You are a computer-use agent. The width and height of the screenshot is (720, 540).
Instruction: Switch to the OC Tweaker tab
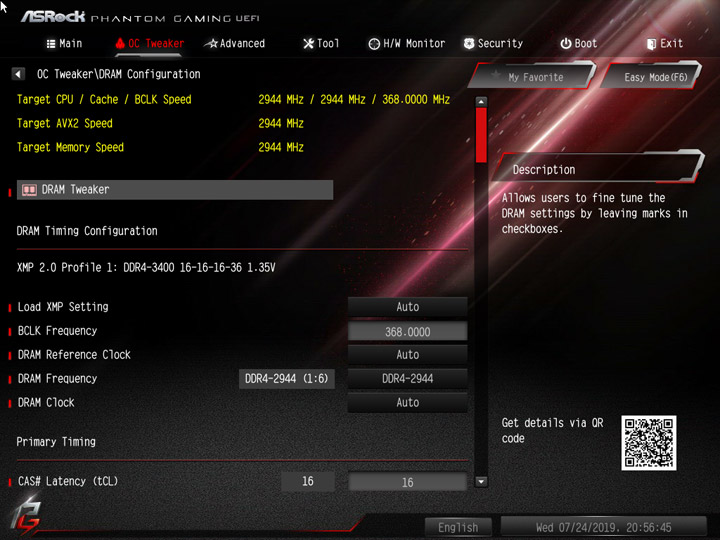click(x=150, y=44)
